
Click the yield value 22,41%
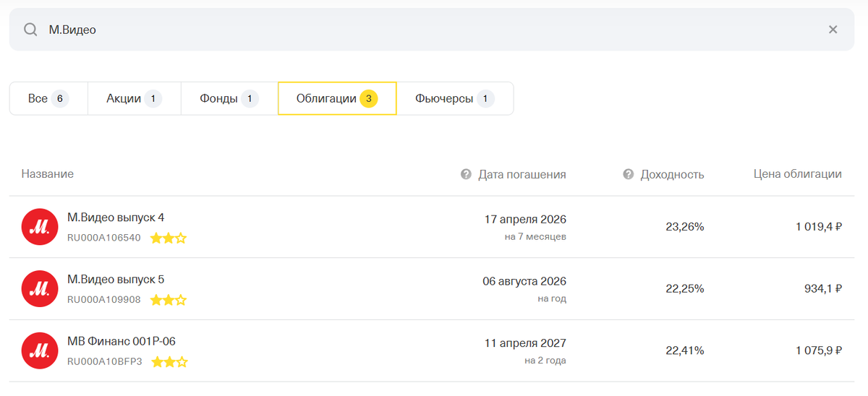[685, 351]
